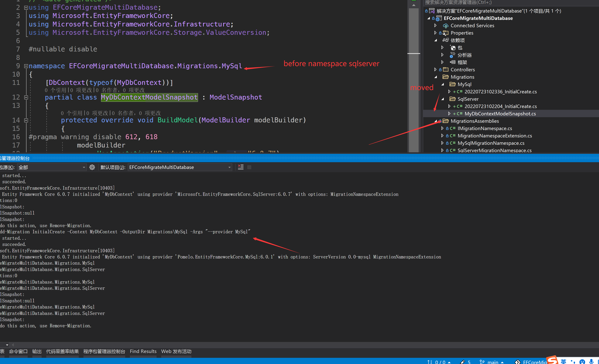Click the 依赖项 dependencies icon
This screenshot has width=599, height=364.
tap(445, 40)
